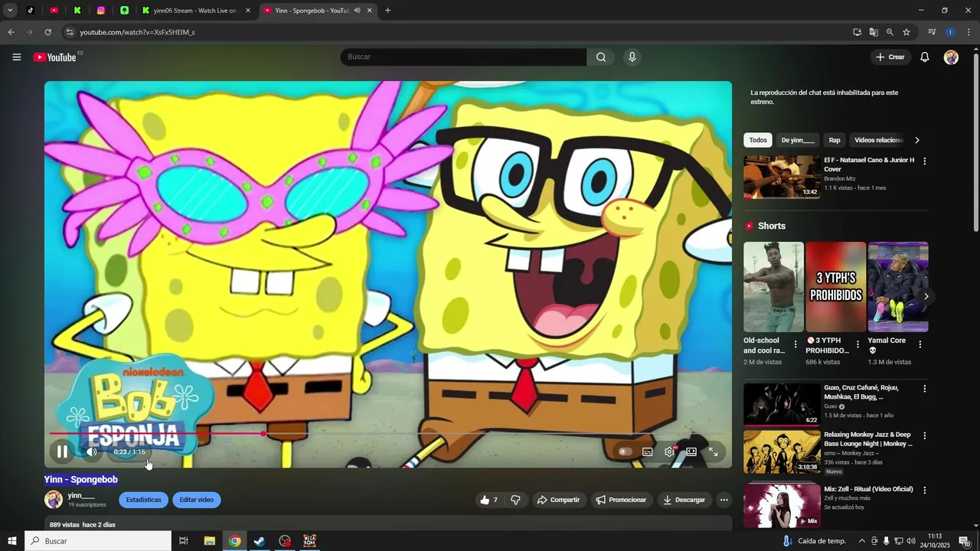Open Relaxing Monkey Jazz video title
The image size is (980, 551).
pos(868,439)
